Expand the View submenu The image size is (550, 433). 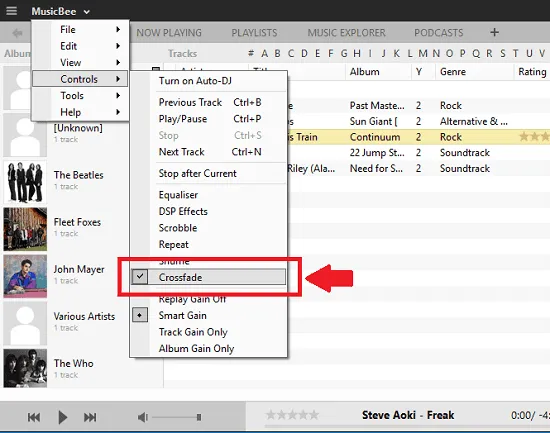point(80,62)
